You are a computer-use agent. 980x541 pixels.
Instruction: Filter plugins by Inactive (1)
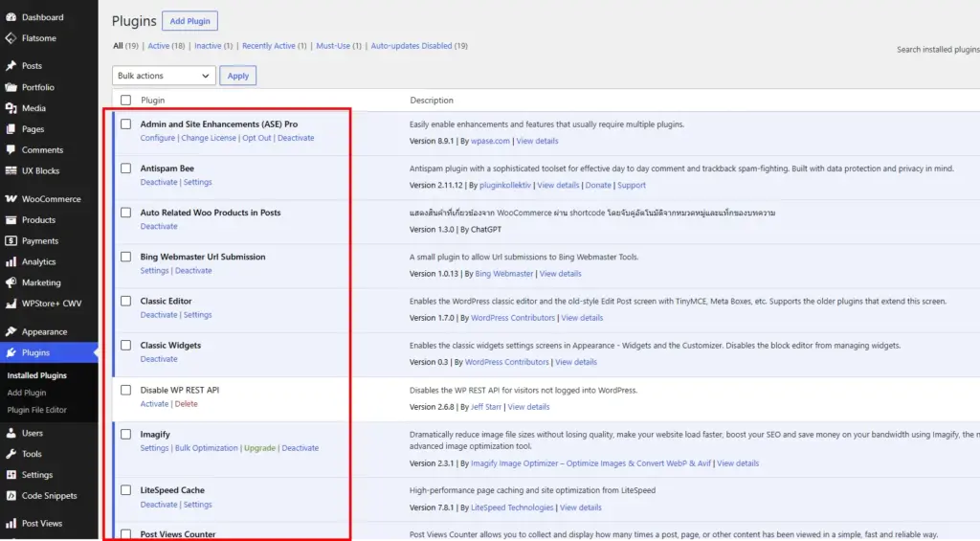(213, 46)
